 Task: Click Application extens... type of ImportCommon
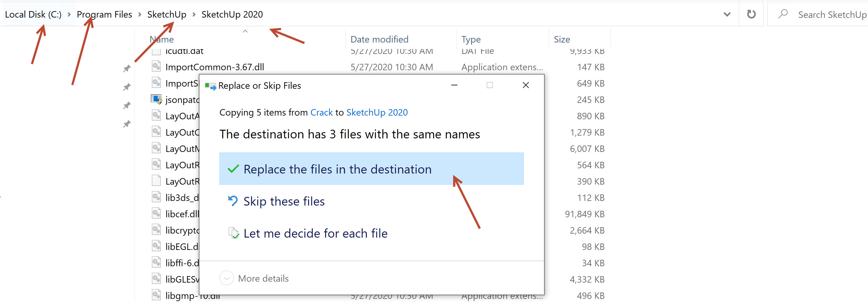click(502, 67)
